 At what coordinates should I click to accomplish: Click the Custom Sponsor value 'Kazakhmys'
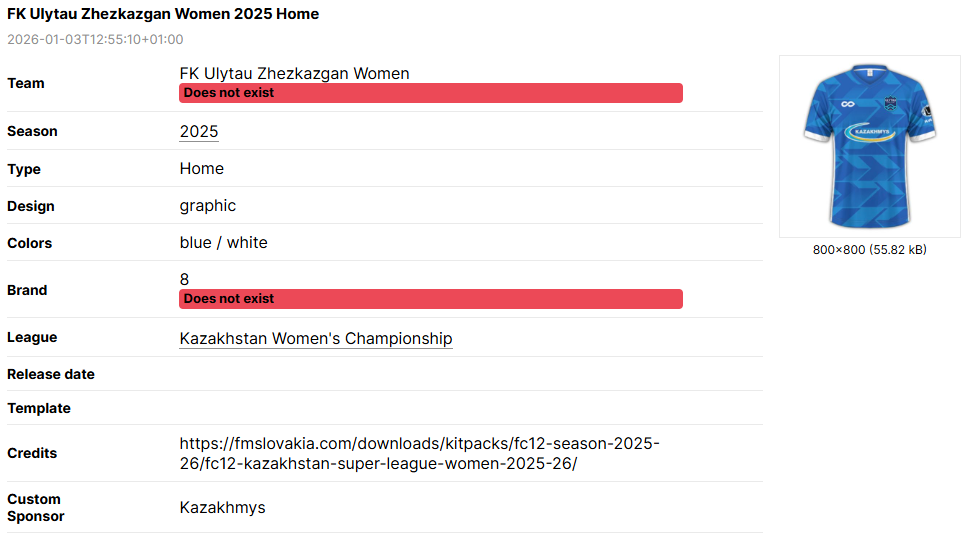pyautogui.click(x=223, y=508)
